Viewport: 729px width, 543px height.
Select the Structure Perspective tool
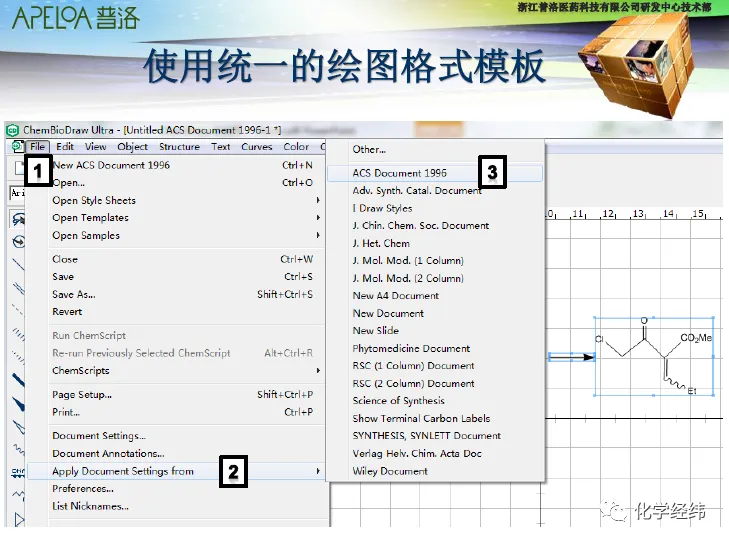coord(18,242)
